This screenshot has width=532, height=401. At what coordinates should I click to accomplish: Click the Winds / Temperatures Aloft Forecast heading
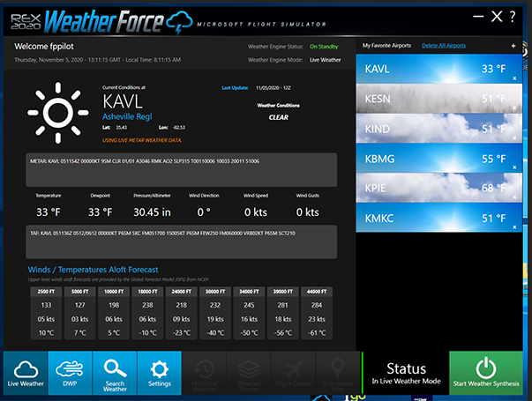[x=93, y=270]
